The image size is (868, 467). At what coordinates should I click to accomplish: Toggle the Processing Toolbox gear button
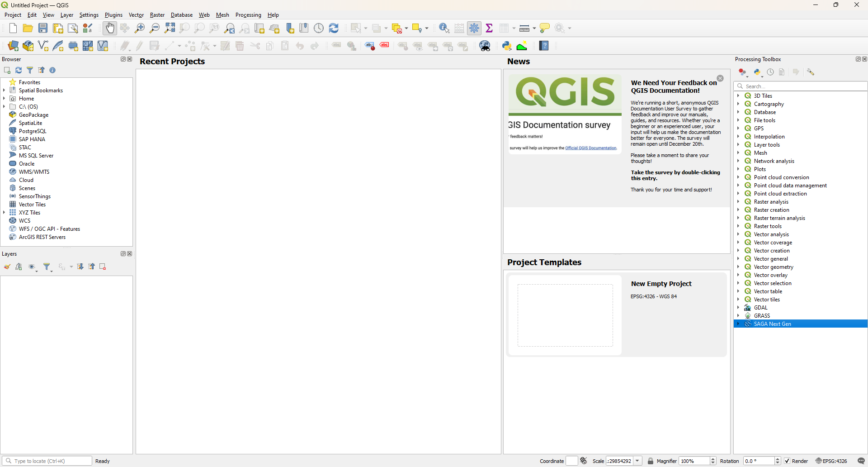474,28
